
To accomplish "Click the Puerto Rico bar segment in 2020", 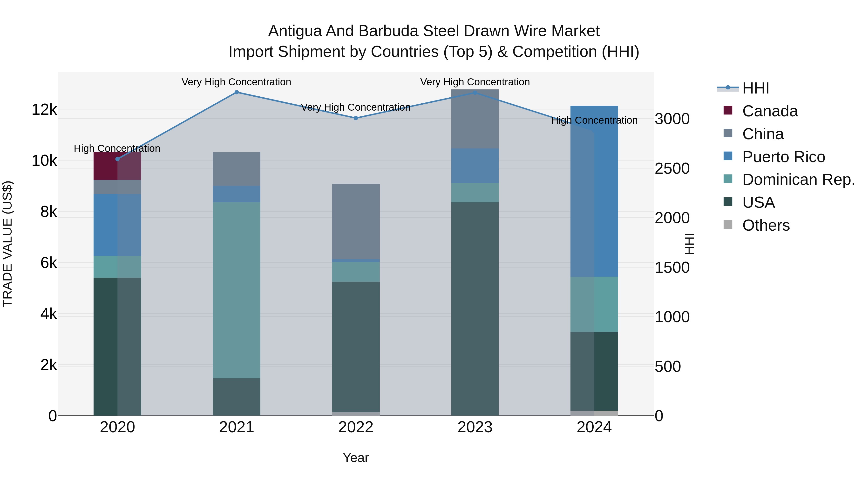I will (117, 225).
